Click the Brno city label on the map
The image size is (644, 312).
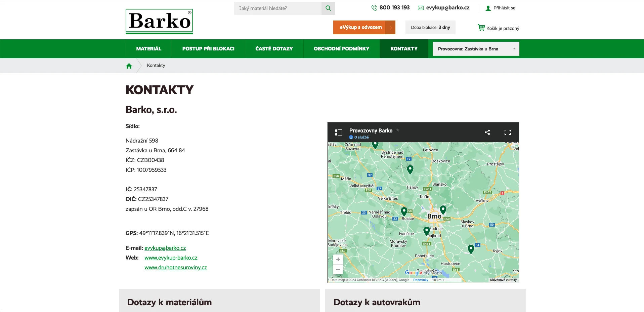[x=434, y=217]
